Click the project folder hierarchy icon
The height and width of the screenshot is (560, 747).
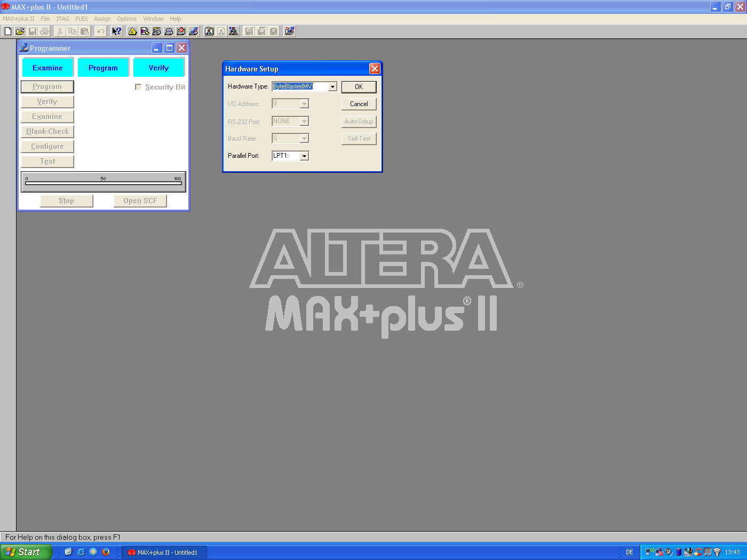(209, 31)
